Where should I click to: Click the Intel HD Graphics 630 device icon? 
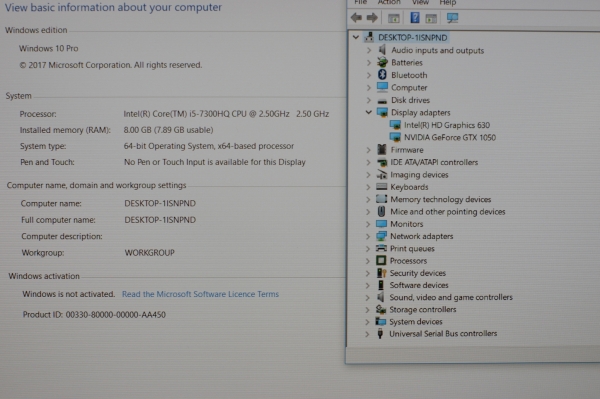[x=395, y=125]
